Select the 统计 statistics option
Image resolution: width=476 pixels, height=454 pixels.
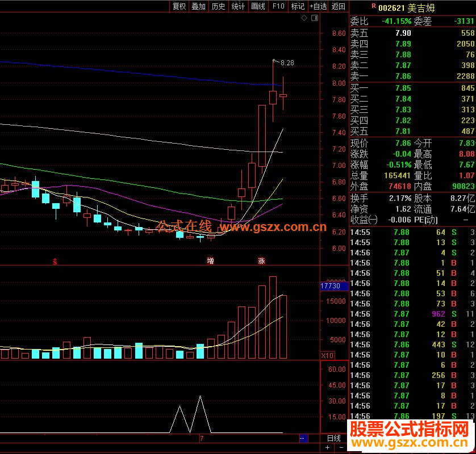(238, 6)
